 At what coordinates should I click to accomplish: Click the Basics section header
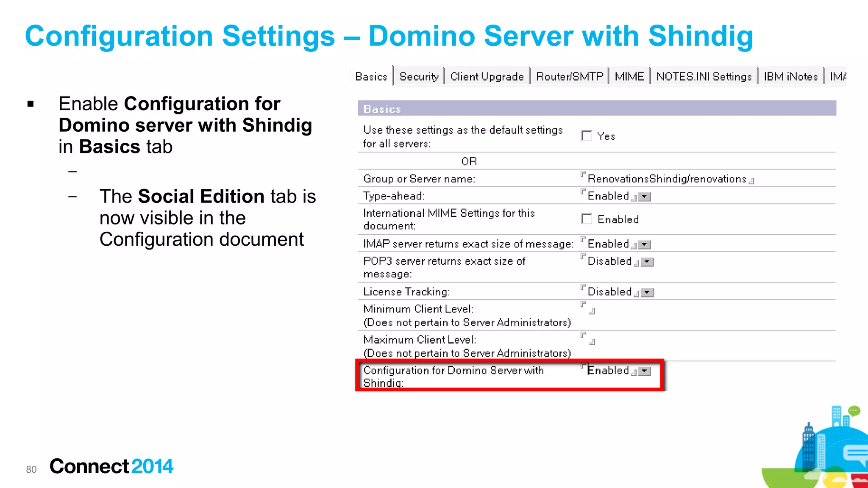597,108
